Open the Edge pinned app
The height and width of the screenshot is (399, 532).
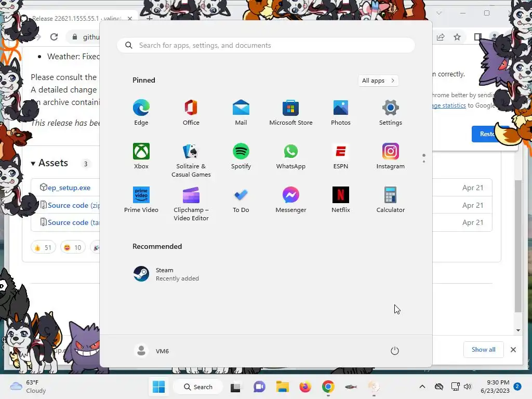[141, 113]
